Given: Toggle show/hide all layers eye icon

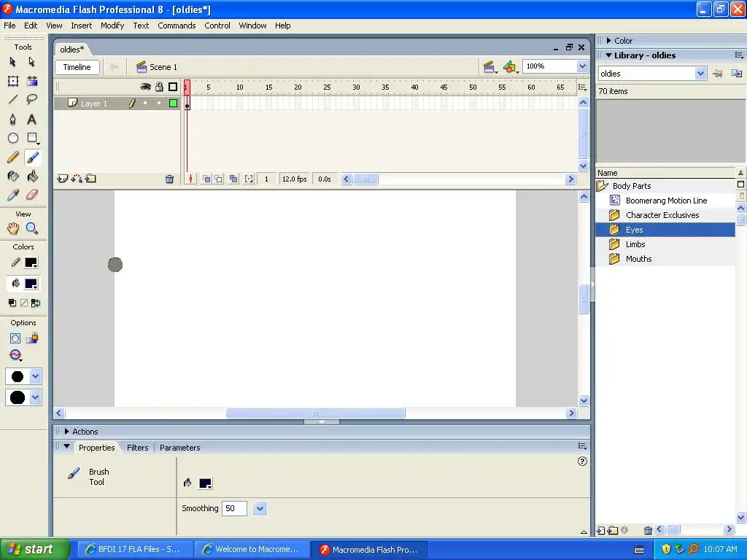Looking at the screenshot, I should point(145,87).
